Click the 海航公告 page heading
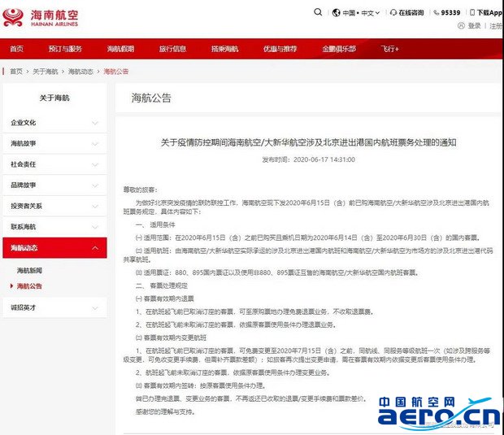504x435 pixels. click(151, 98)
